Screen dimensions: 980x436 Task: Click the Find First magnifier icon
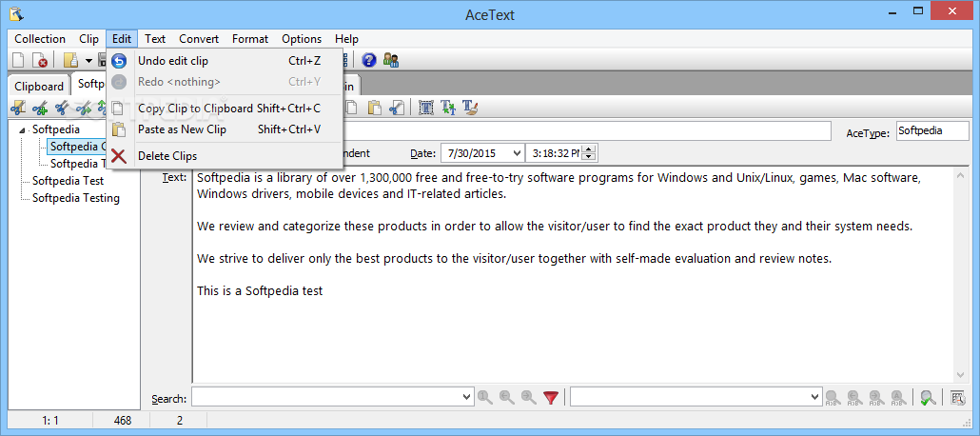tap(485, 397)
